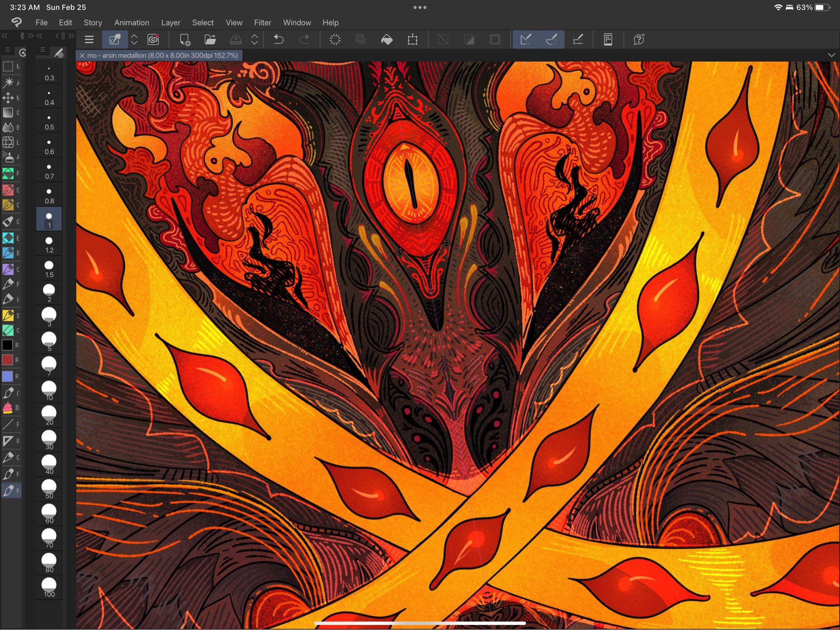The width and height of the screenshot is (840, 630).
Task: Open the Story menu
Action: 93,23
